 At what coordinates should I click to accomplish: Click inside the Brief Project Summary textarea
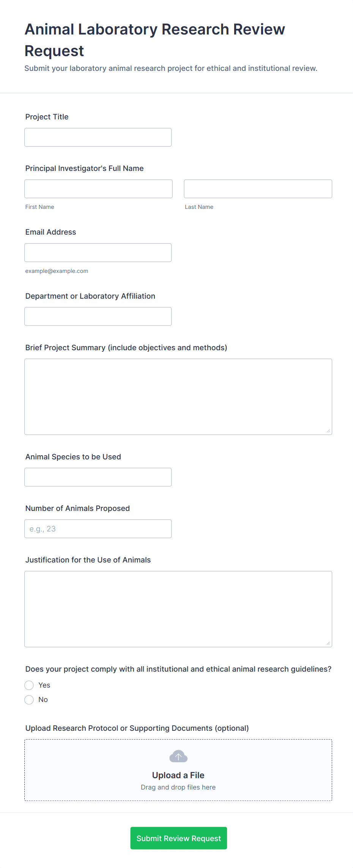click(x=178, y=396)
